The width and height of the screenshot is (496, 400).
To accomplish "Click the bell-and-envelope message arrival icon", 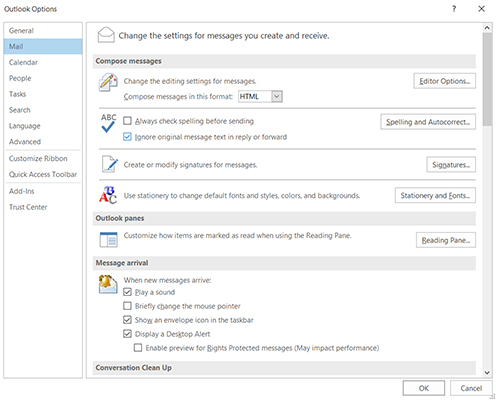I will 108,284.
